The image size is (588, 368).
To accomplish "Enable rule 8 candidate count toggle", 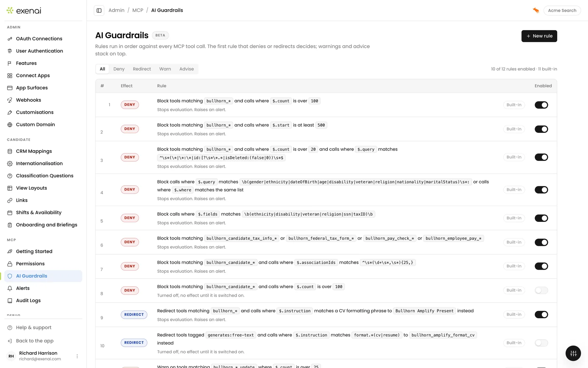I will click(541, 290).
